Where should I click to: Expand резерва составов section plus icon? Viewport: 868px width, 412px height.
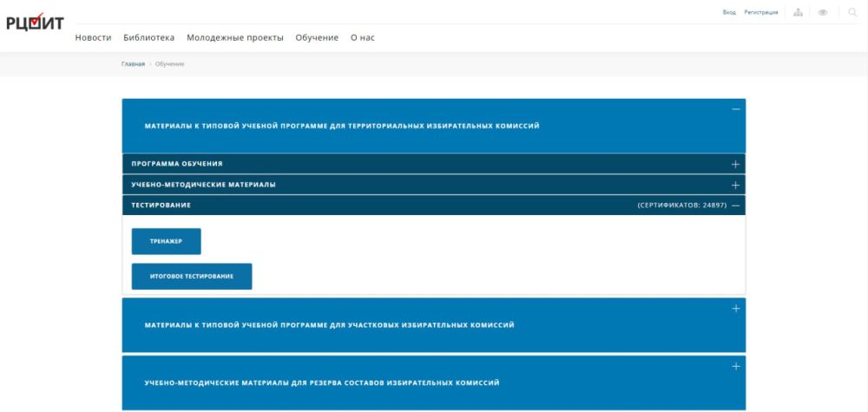point(736,367)
